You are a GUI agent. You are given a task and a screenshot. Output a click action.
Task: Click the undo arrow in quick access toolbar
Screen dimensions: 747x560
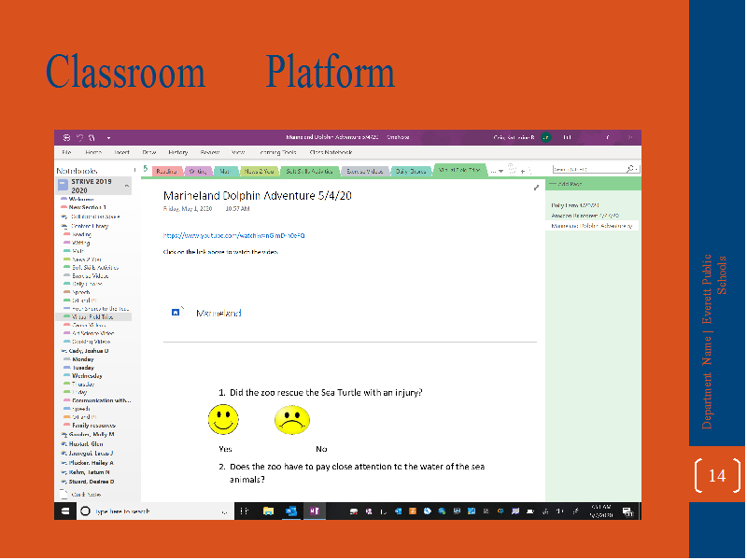tap(79, 137)
